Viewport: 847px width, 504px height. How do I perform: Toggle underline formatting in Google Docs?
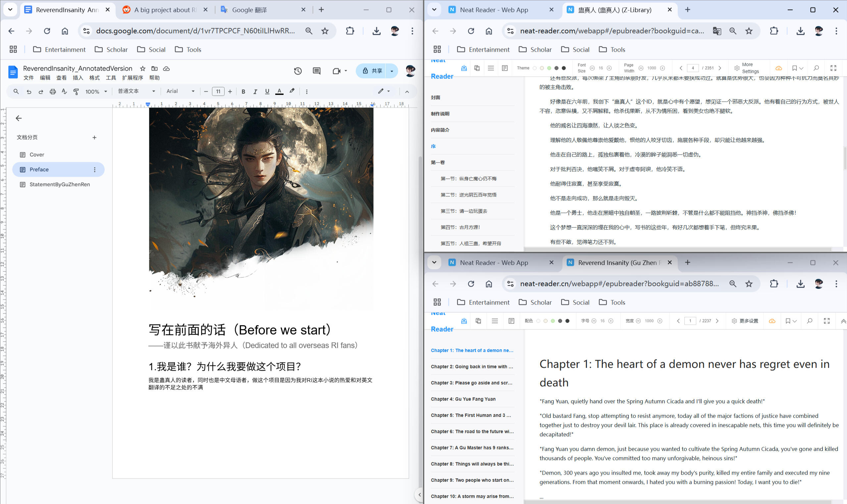267,91
